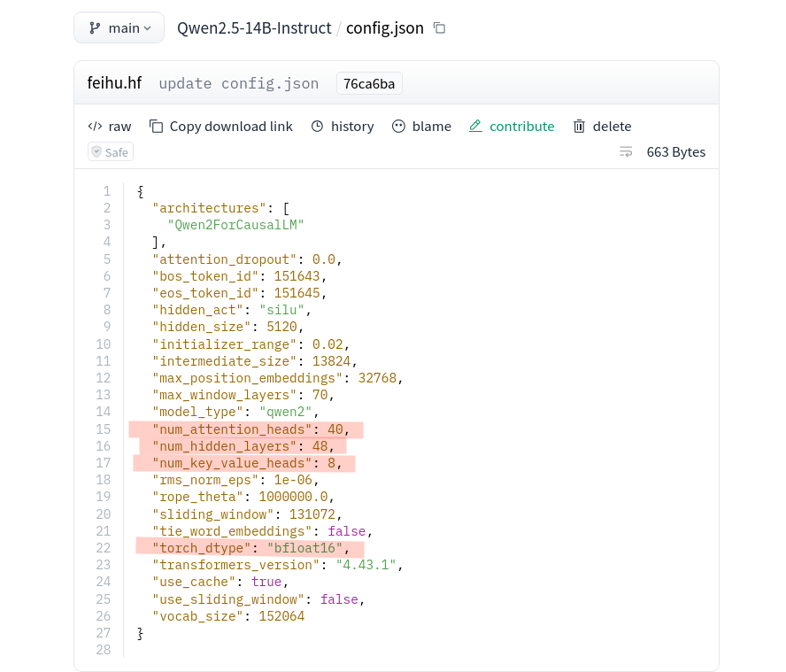Screen dimensions: 786x672
Task: Click the "max_position_embeddings" key
Action: 247,378
